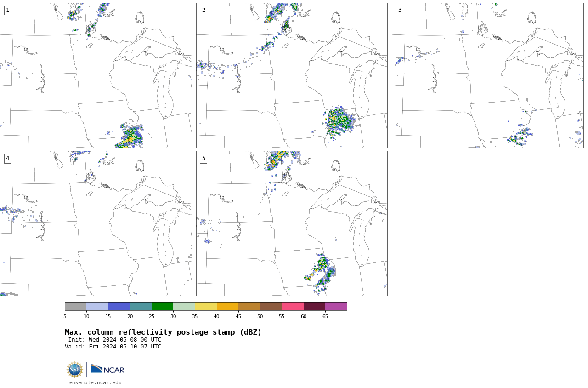Click the yellow 35-40 dBZ swatch
The height and width of the screenshot is (388, 588).
click(x=206, y=307)
